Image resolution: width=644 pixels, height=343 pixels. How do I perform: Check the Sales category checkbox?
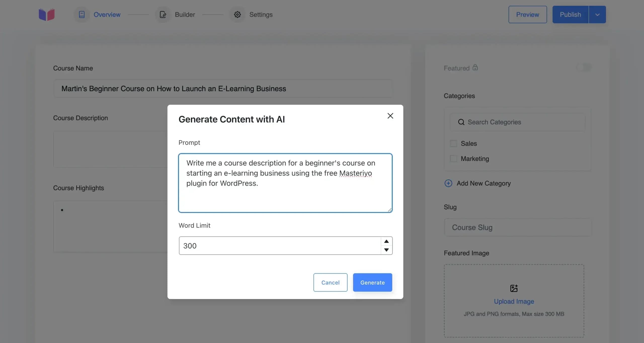coord(453,143)
